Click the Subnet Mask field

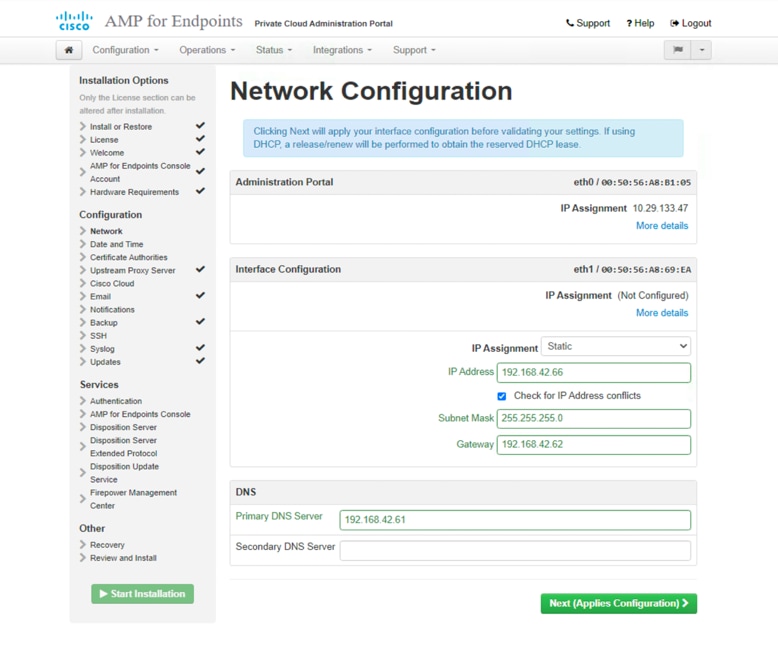coord(593,419)
